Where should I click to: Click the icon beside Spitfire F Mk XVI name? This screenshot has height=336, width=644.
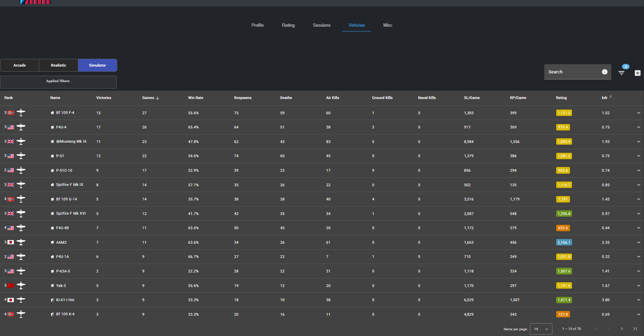(52, 214)
